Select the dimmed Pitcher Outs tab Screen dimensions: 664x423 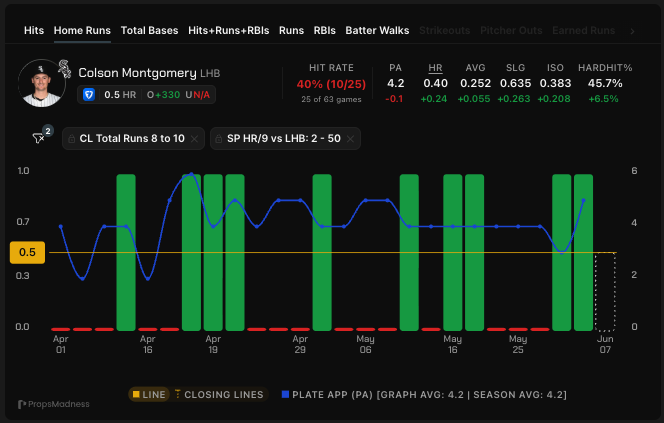tap(511, 30)
